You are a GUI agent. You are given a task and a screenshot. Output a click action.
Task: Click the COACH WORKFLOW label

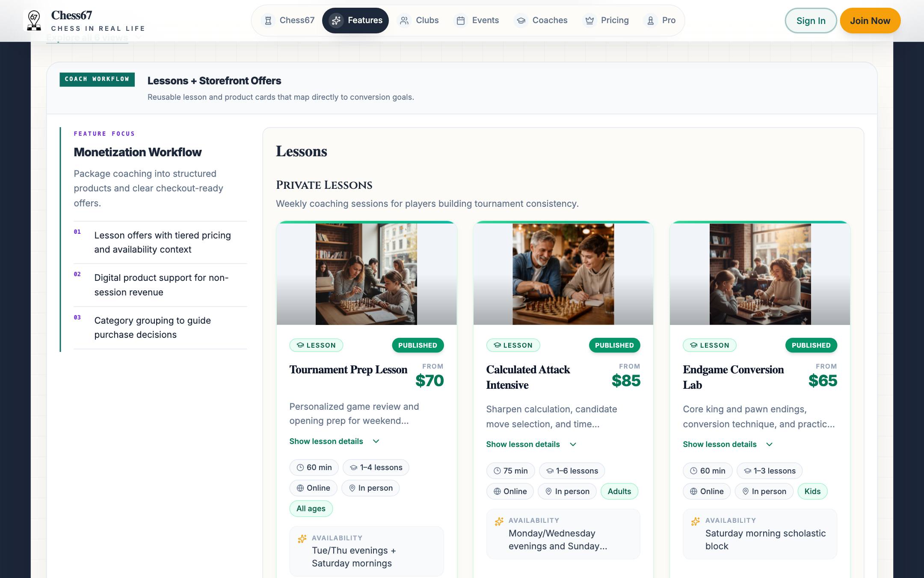pyautogui.click(x=97, y=79)
